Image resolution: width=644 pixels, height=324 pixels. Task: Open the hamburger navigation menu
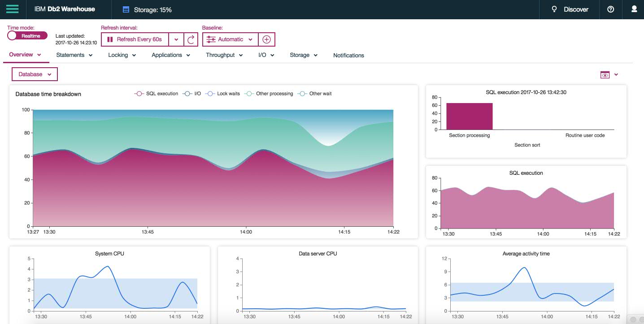(x=12, y=9)
